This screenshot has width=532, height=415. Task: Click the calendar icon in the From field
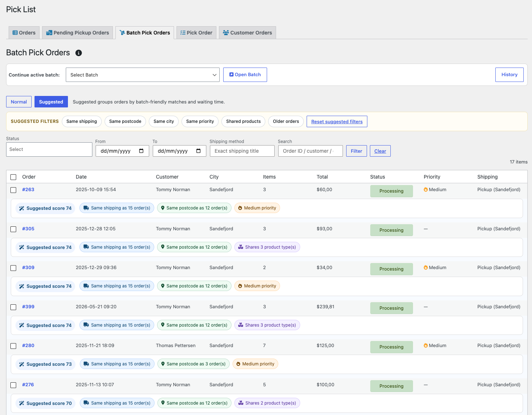click(x=141, y=151)
